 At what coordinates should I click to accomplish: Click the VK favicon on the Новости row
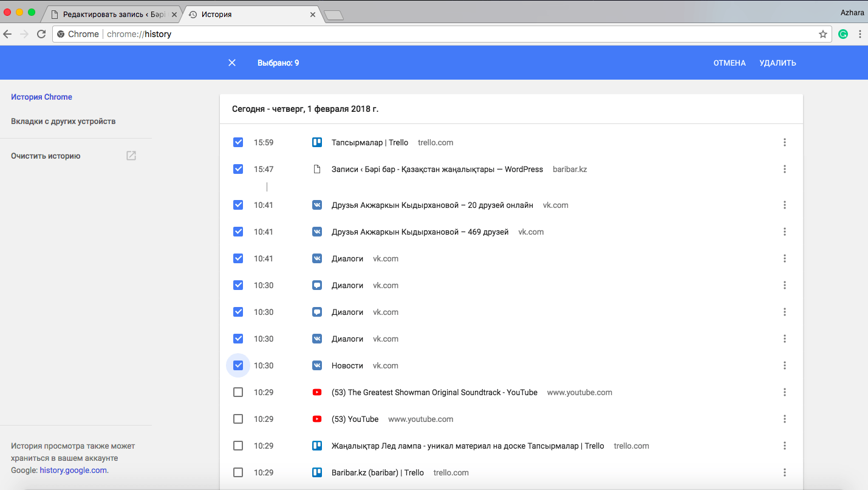click(x=316, y=365)
